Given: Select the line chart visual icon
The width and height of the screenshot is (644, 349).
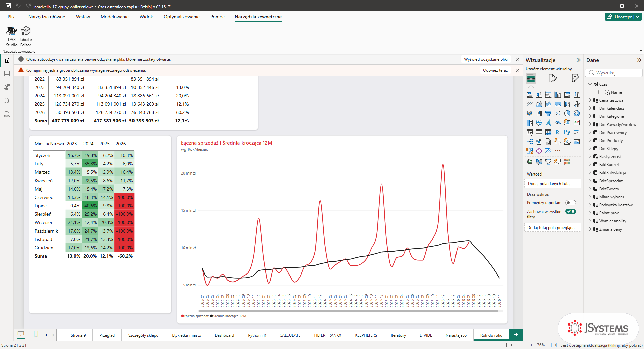Looking at the screenshot, I should point(530,104).
